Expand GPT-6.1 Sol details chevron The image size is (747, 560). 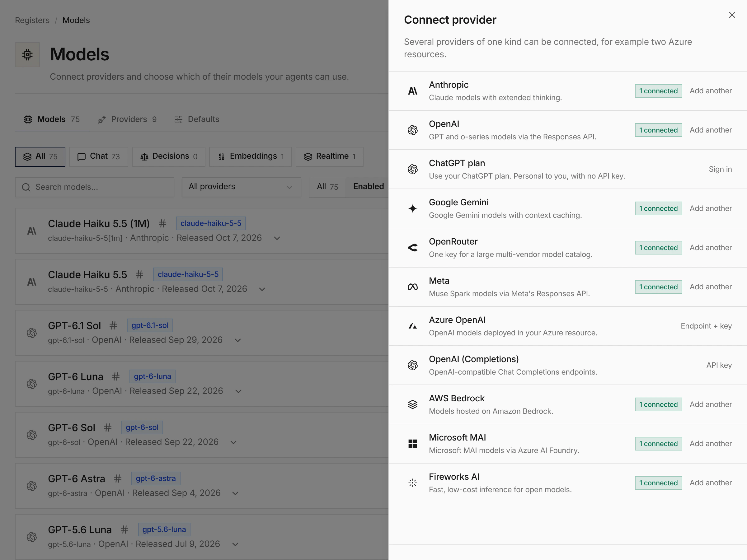point(238,340)
